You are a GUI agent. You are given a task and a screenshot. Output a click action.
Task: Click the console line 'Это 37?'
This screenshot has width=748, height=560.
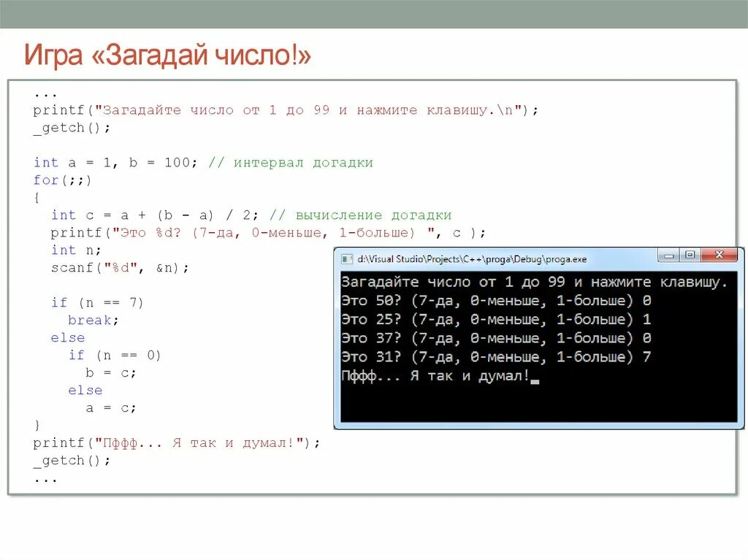pyautogui.click(x=496, y=338)
